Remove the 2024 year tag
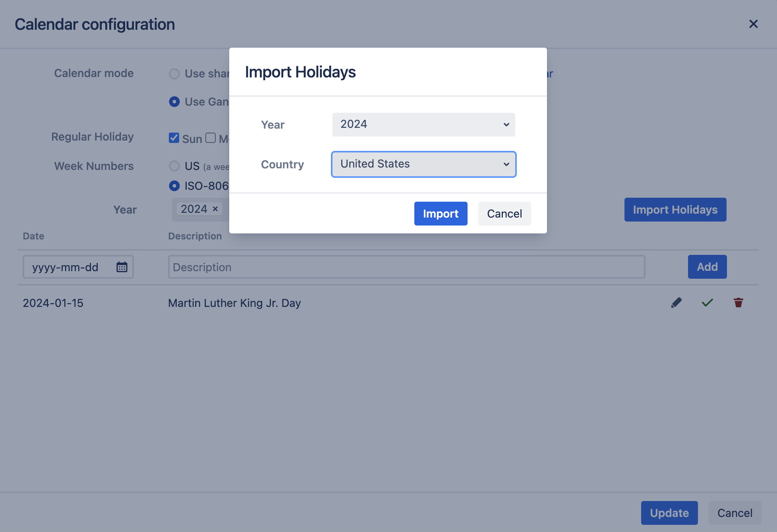 coord(215,209)
